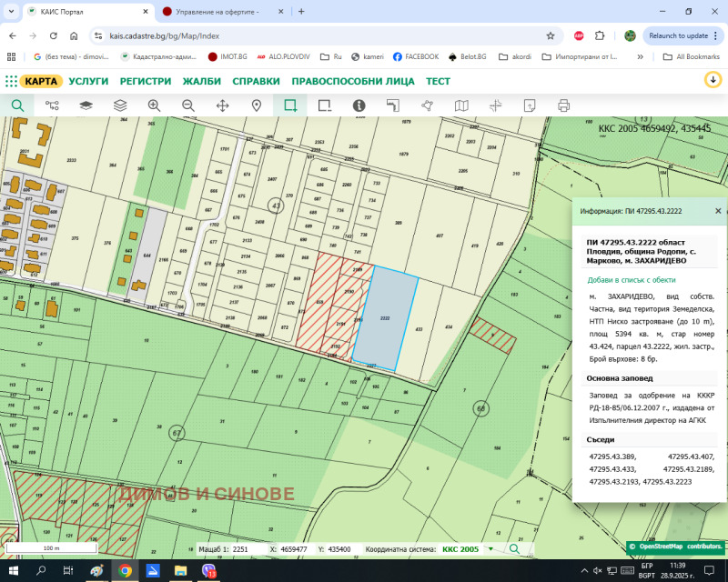Toggle the folded map view tool

pyautogui.click(x=461, y=105)
